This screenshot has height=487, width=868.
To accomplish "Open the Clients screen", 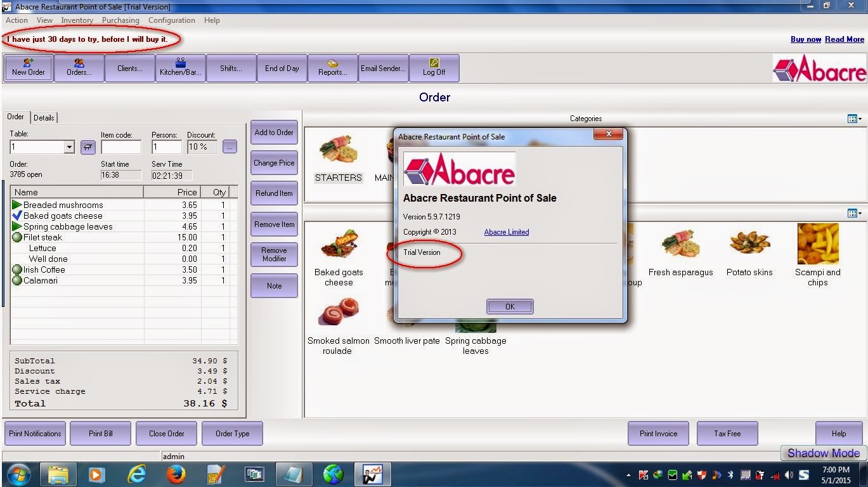I will (129, 68).
